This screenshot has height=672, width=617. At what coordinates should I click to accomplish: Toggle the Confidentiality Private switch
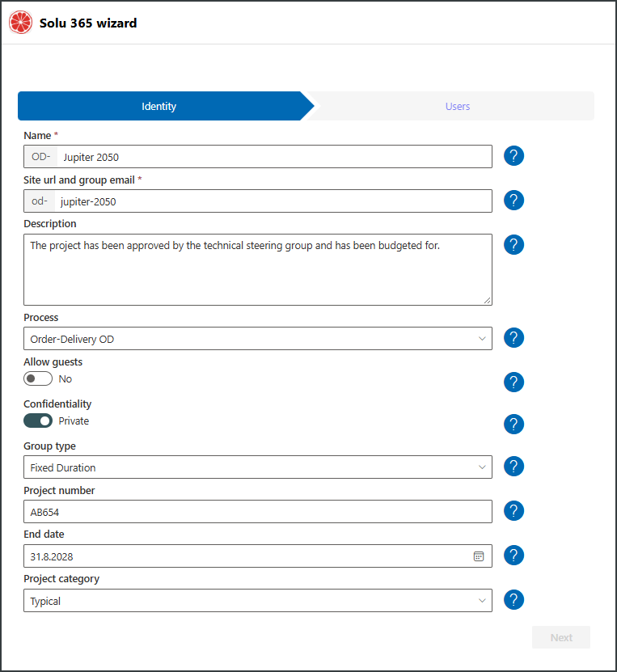pos(38,421)
